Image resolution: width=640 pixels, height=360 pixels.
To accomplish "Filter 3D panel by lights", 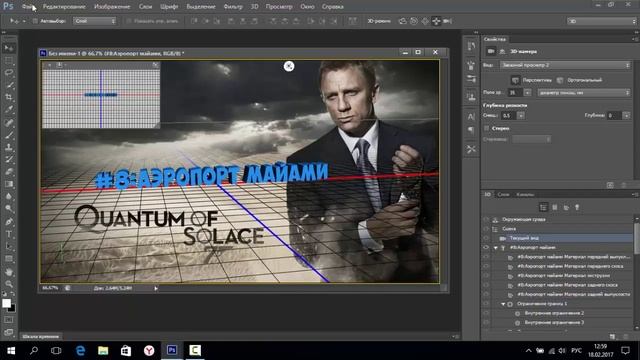I will (x=577, y=207).
